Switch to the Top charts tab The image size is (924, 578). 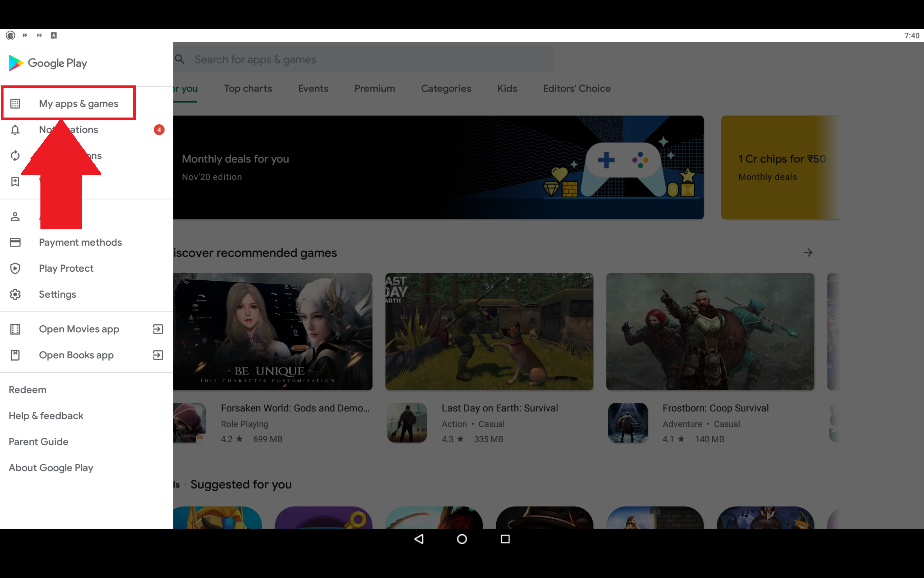pyautogui.click(x=248, y=88)
